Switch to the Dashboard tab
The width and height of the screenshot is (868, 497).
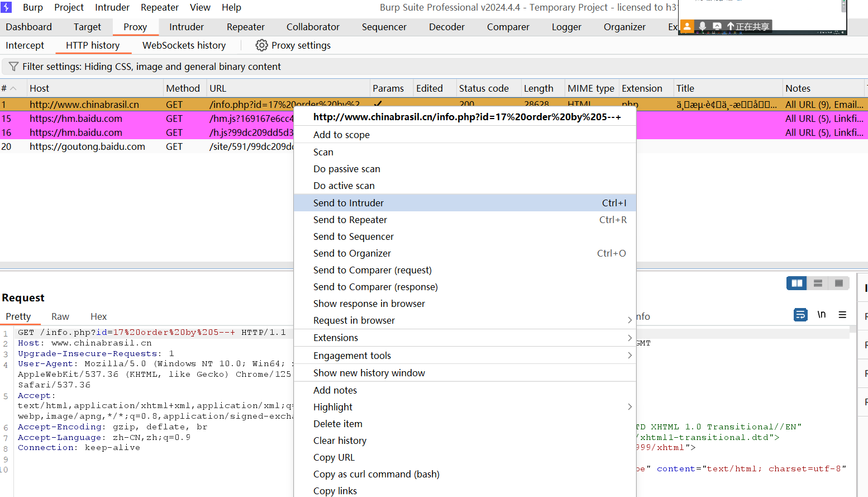pyautogui.click(x=28, y=27)
